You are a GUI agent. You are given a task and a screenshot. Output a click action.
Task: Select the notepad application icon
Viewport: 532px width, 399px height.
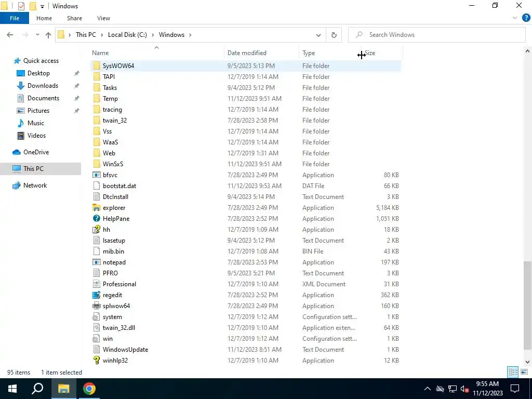[x=97, y=262]
